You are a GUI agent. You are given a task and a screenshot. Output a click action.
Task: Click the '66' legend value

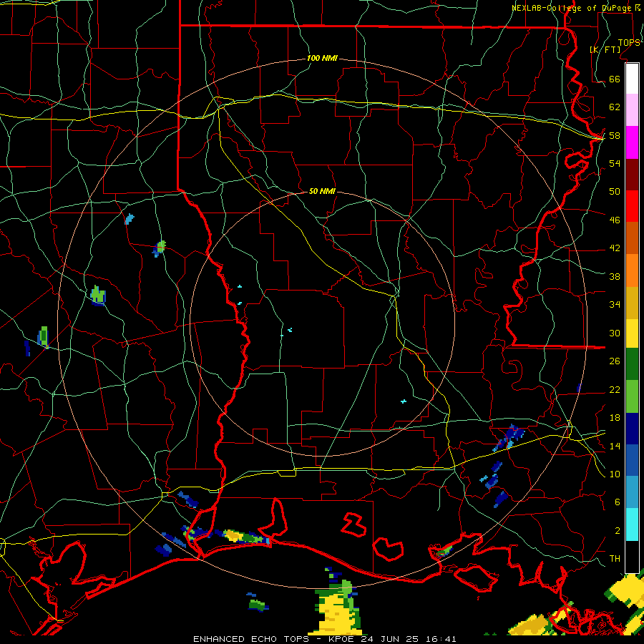(x=615, y=79)
